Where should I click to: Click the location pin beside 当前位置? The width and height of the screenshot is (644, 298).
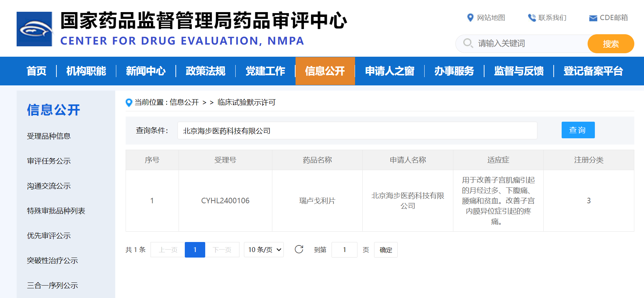129,102
